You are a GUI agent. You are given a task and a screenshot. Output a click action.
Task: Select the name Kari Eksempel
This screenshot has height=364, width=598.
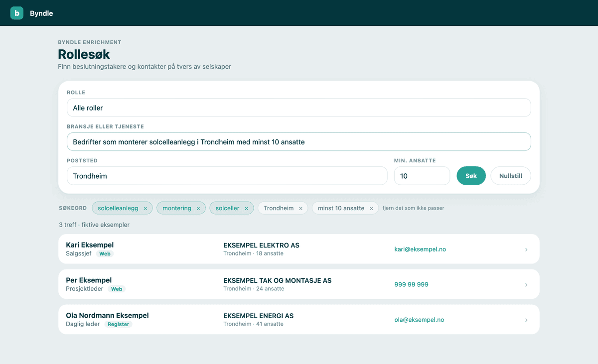coord(90,245)
